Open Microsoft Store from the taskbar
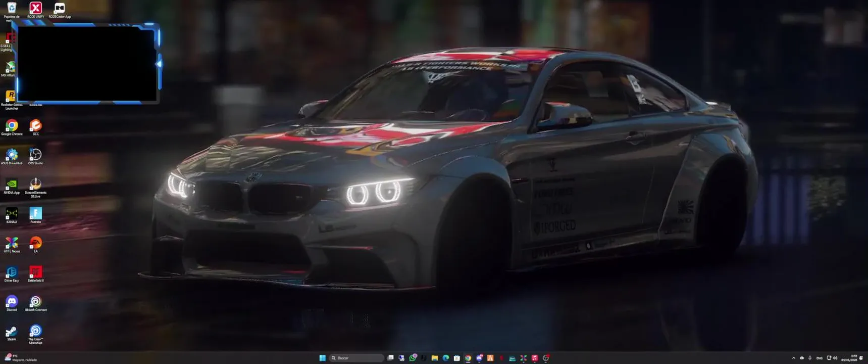Image resolution: width=868 pixels, height=364 pixels. (457, 358)
